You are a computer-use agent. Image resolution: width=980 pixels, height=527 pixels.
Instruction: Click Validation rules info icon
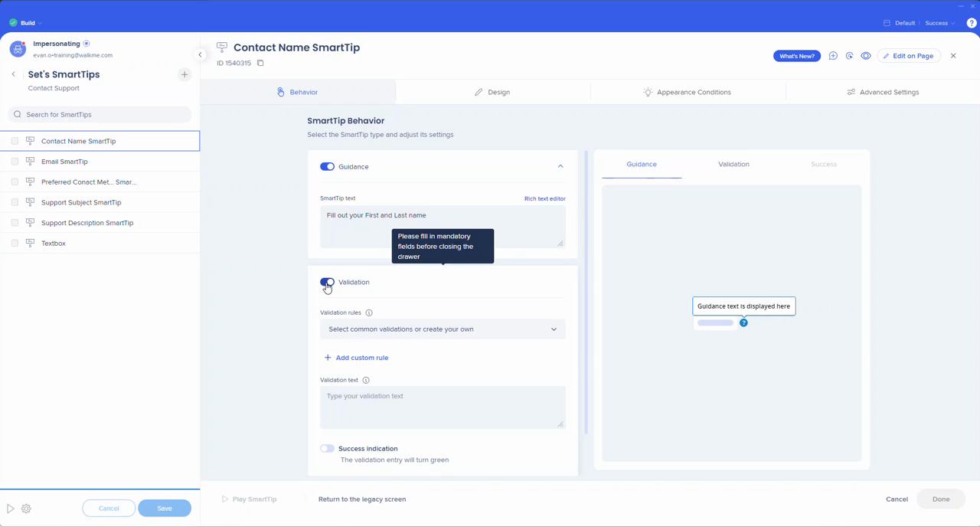tap(369, 313)
